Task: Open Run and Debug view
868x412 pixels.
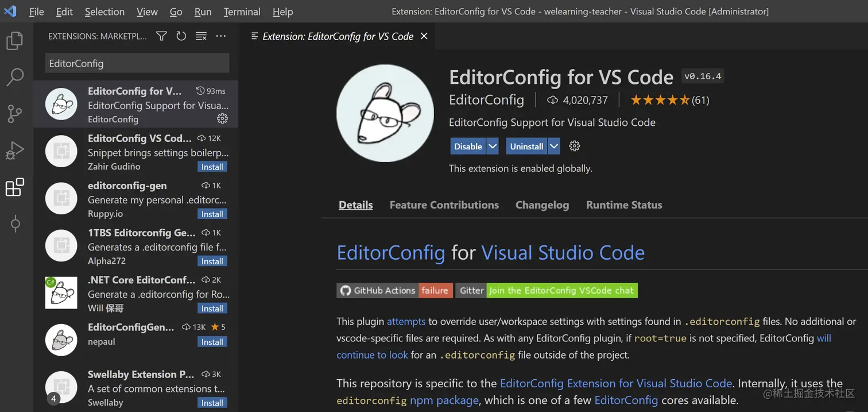Action: (14, 151)
